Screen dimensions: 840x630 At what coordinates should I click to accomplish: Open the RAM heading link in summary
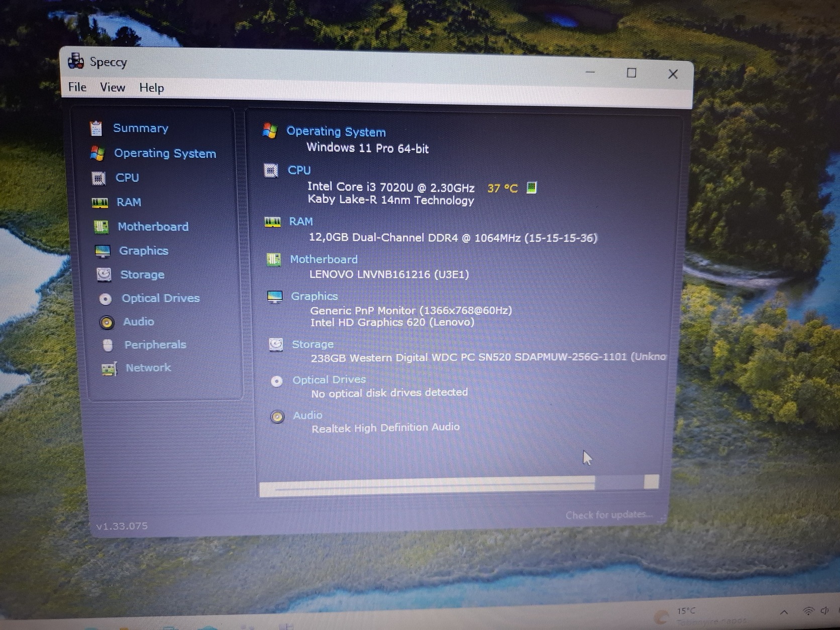click(301, 222)
